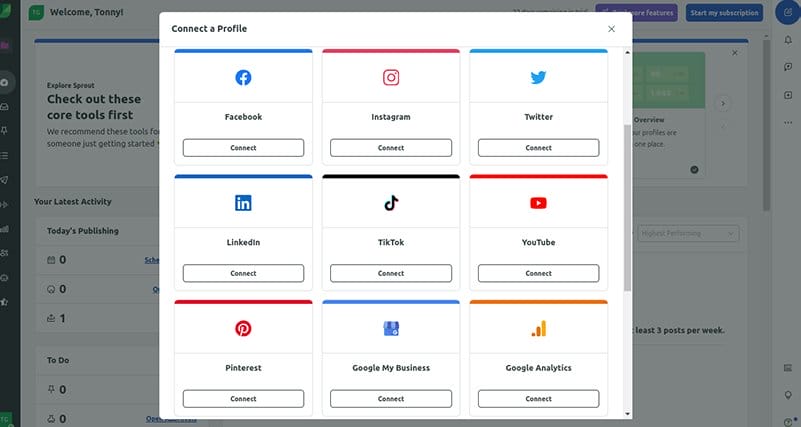
Task: Click the YouTube logo icon
Action: pos(538,203)
